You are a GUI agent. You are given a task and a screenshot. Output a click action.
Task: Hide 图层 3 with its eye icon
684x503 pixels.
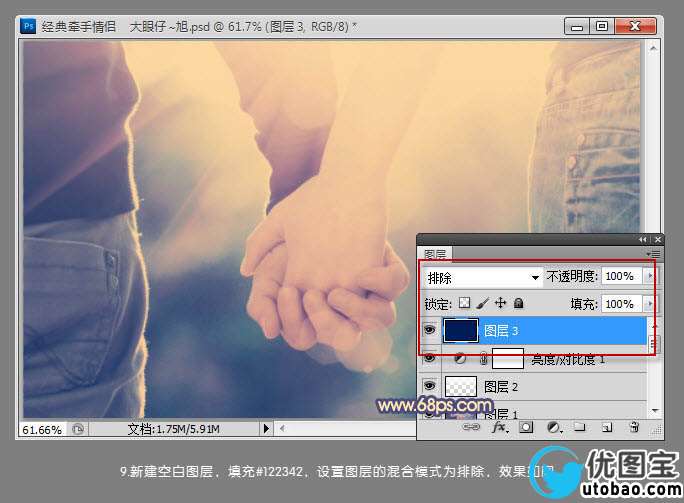tap(430, 330)
